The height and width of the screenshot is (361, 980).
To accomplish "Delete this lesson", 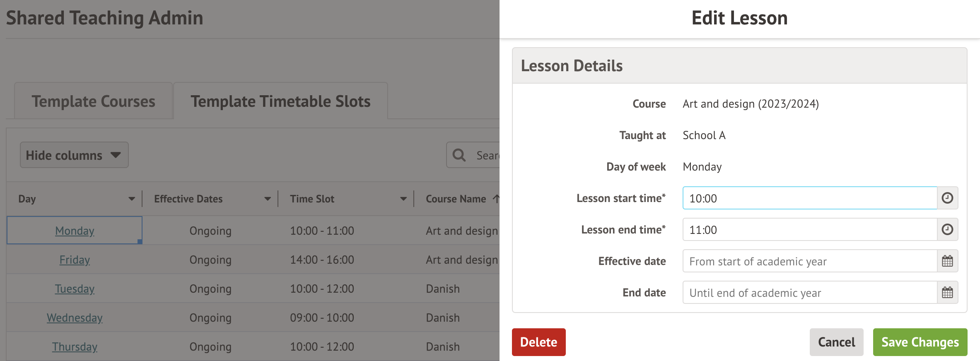I will [x=538, y=342].
